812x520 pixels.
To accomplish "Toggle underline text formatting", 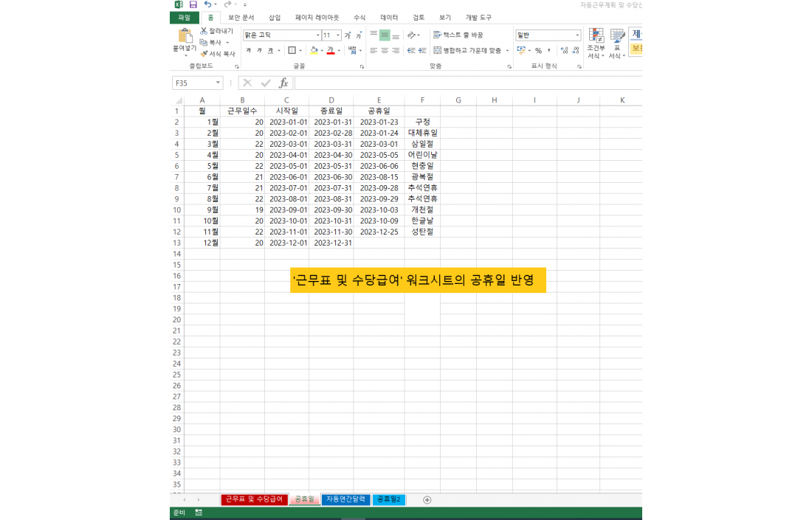I will (x=269, y=50).
